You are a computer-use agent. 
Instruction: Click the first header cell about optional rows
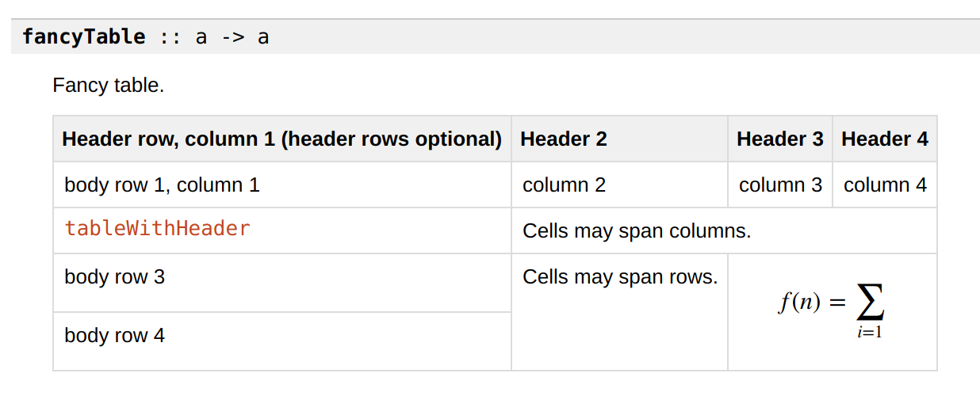coord(282,139)
